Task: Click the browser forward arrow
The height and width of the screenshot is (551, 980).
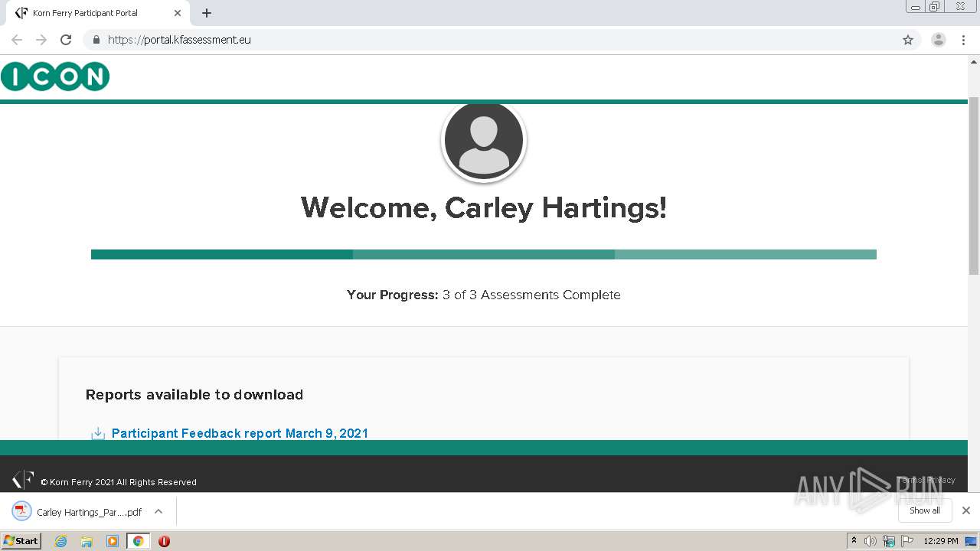Action: (x=41, y=40)
